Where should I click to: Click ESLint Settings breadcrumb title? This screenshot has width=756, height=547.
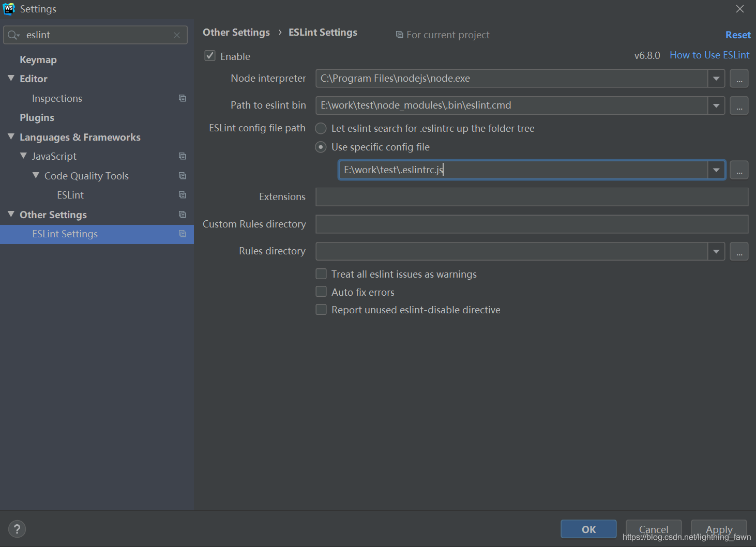323,32
